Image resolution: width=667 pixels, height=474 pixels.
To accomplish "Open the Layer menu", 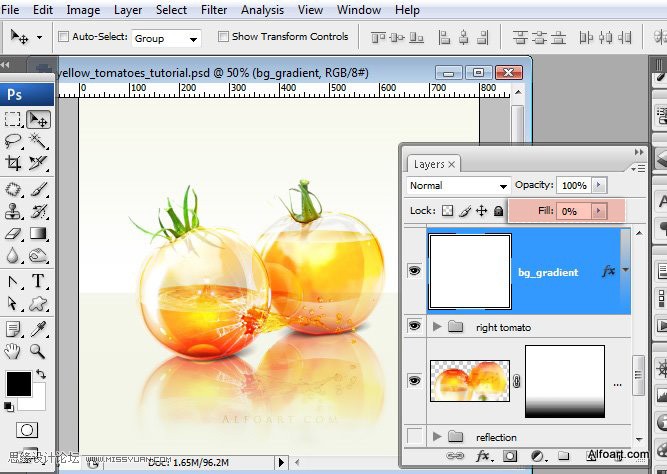I will (x=128, y=10).
